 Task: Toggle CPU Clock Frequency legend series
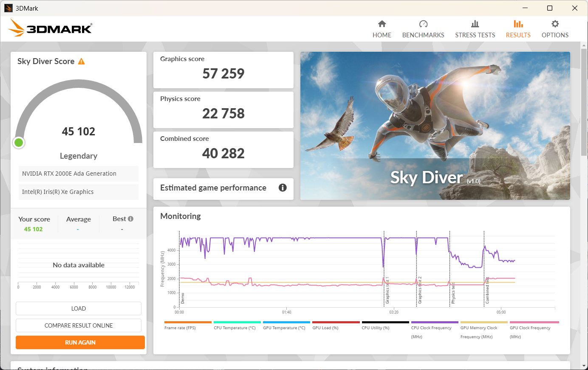[x=431, y=328]
